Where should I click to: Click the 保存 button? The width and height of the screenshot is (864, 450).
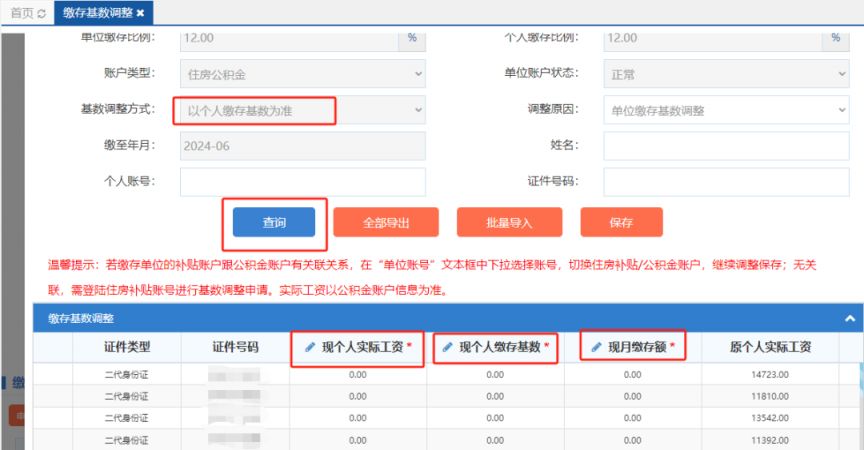(x=621, y=222)
